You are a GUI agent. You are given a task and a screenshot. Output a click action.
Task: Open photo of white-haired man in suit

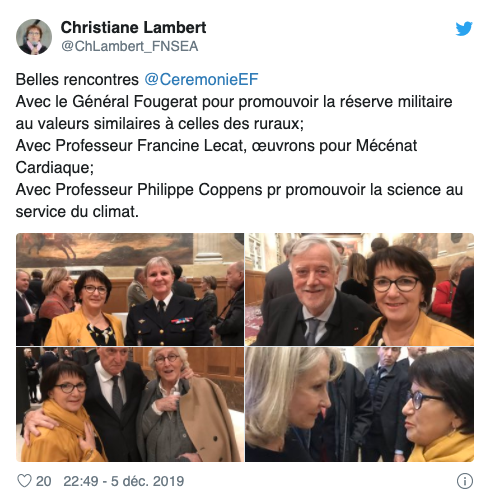point(359,289)
